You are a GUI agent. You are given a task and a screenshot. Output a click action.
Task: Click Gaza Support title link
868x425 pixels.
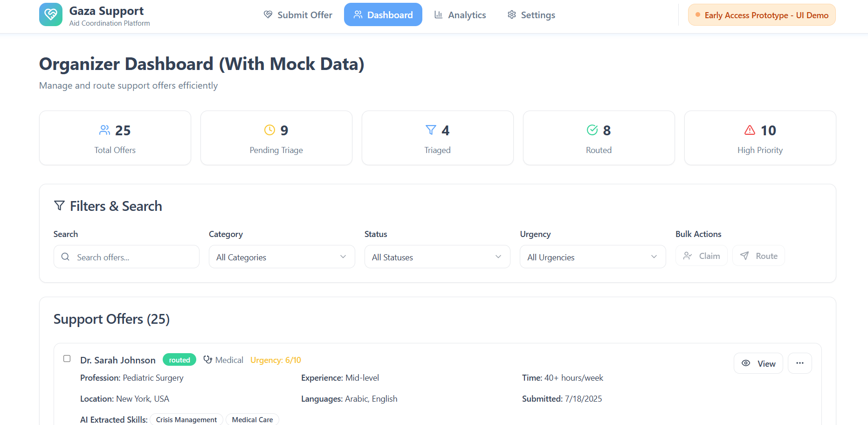pos(106,11)
